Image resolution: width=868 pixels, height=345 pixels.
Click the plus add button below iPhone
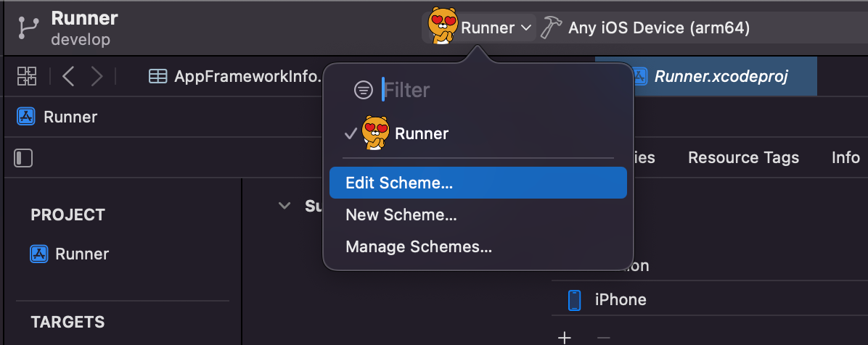click(x=564, y=337)
